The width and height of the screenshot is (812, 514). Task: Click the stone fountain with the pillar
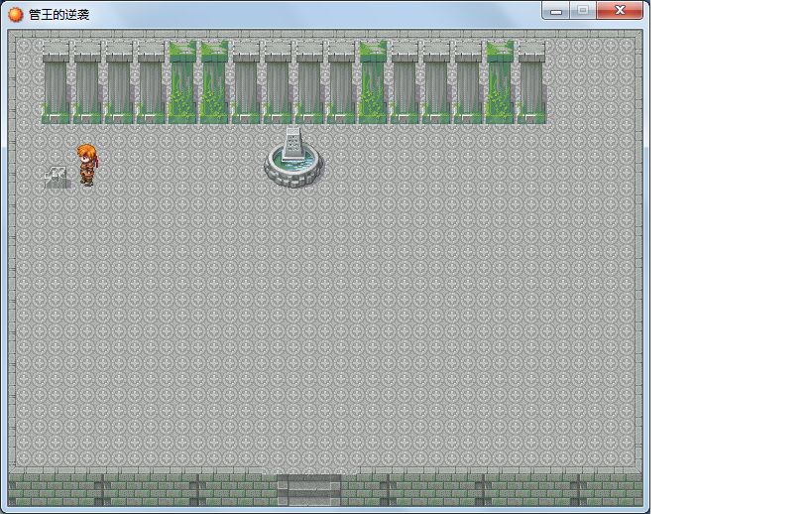coord(293,158)
